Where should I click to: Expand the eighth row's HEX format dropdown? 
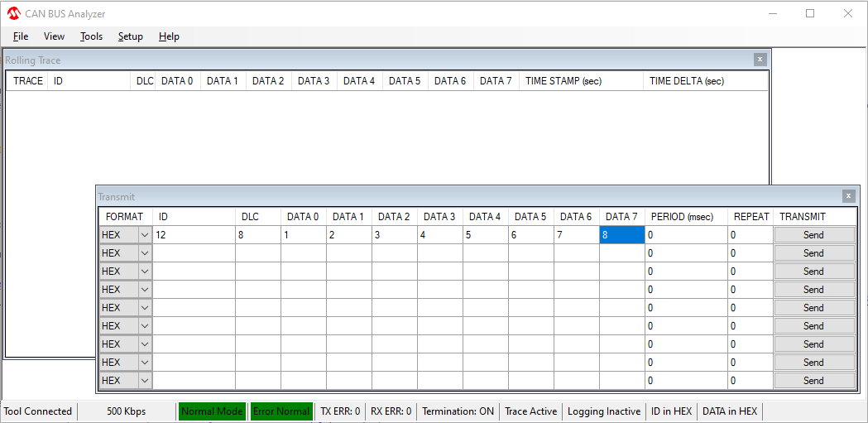(145, 363)
